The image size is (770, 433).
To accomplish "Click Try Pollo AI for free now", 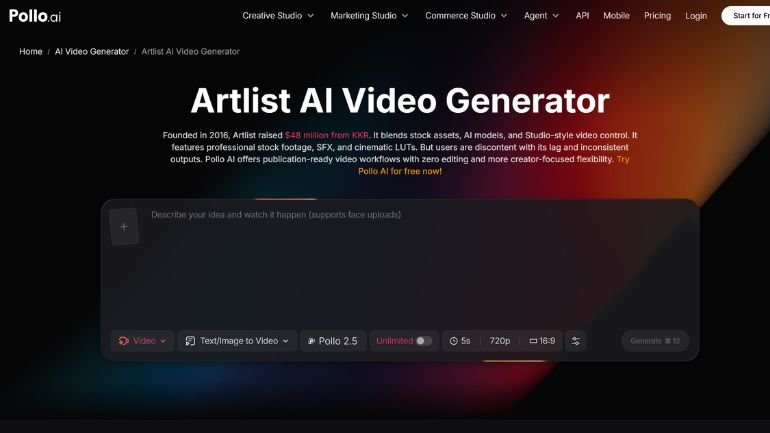I will pos(400,171).
